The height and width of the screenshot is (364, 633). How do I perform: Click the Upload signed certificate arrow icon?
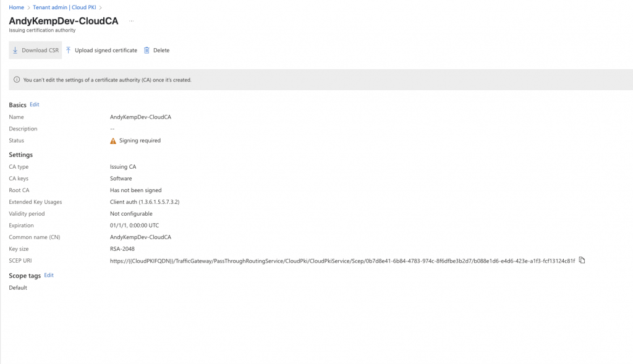[69, 50]
